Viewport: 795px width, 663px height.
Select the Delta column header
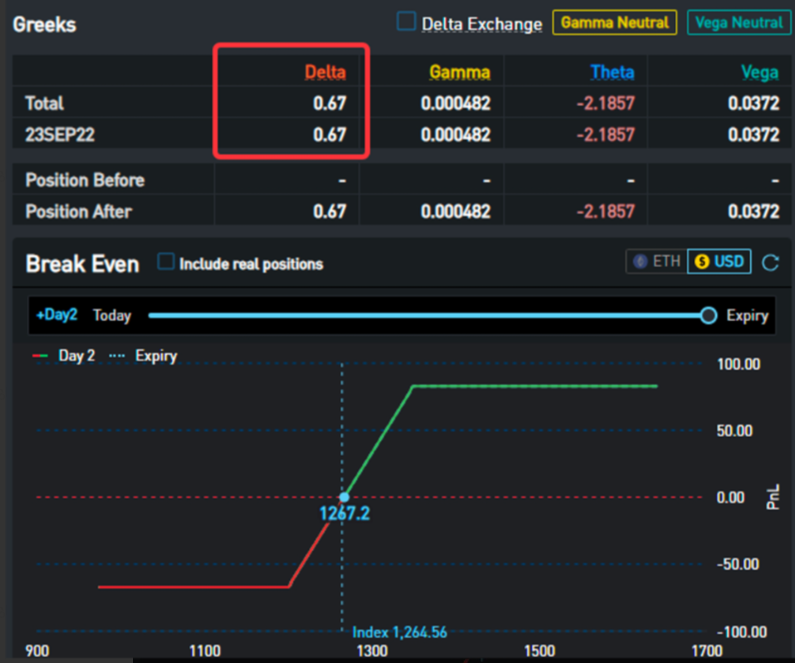325,72
